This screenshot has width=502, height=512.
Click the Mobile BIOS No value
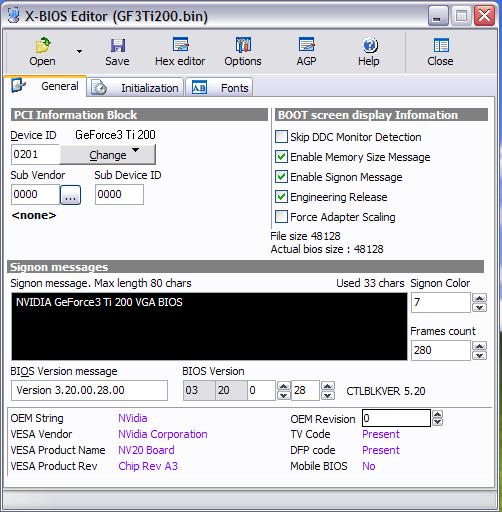click(369, 466)
